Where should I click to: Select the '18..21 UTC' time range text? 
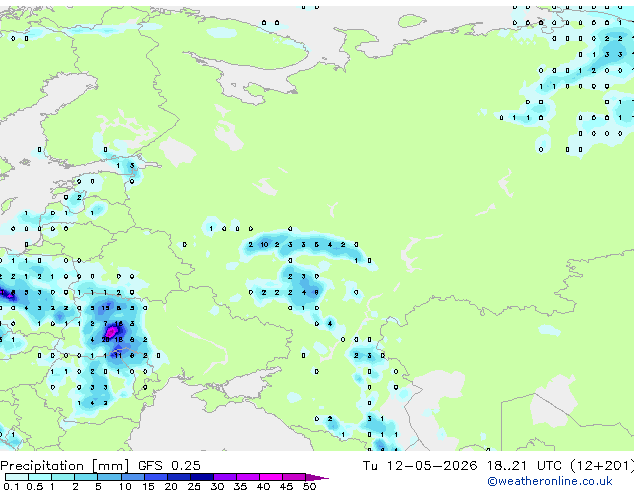coord(524,466)
